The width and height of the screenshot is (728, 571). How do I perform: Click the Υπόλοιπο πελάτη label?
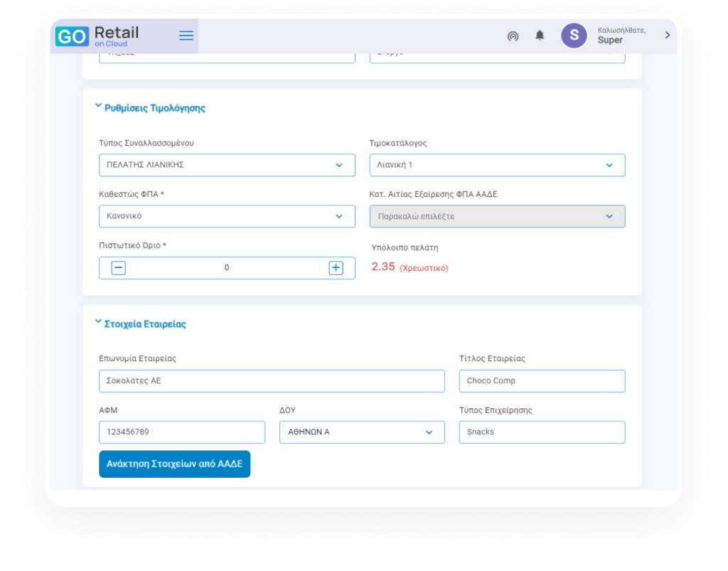(x=405, y=248)
